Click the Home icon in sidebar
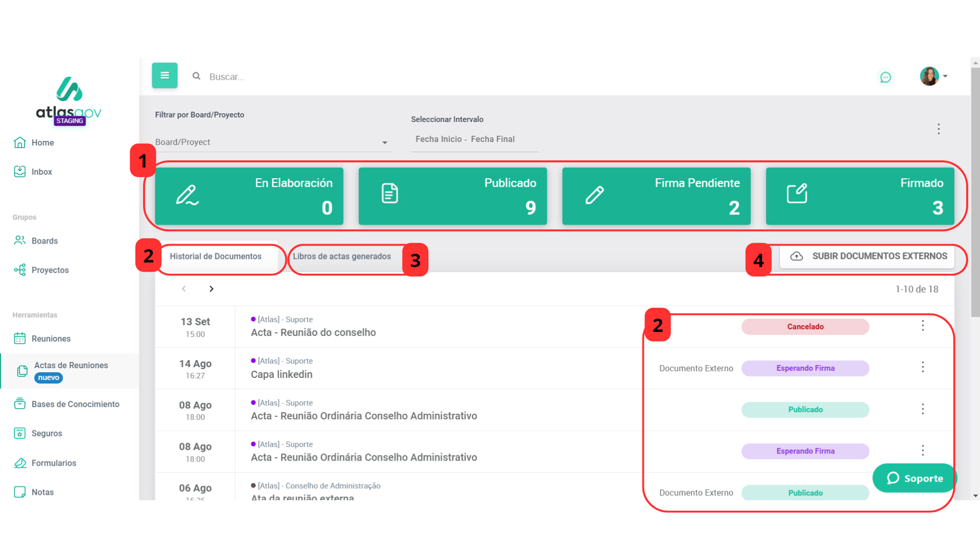 pos(20,142)
